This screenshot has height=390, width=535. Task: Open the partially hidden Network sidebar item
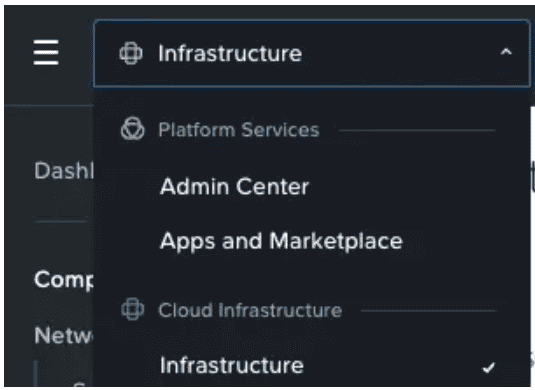(63, 335)
